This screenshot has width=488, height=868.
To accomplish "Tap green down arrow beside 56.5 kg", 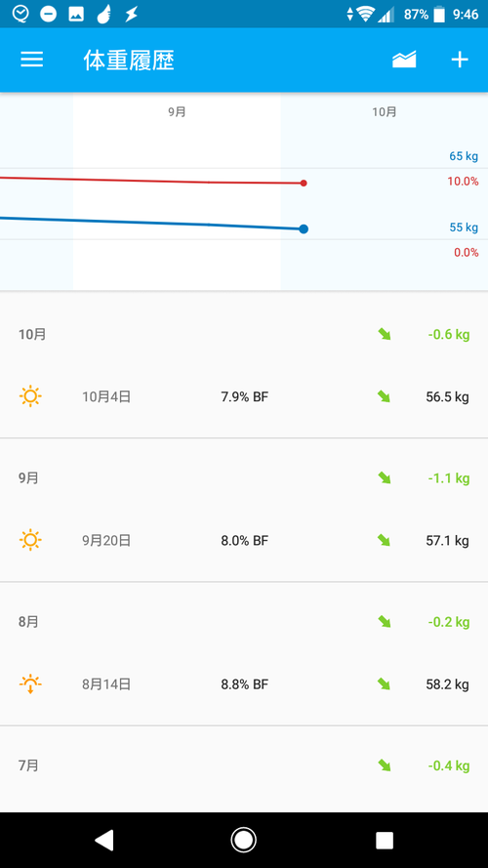I will coord(384,397).
